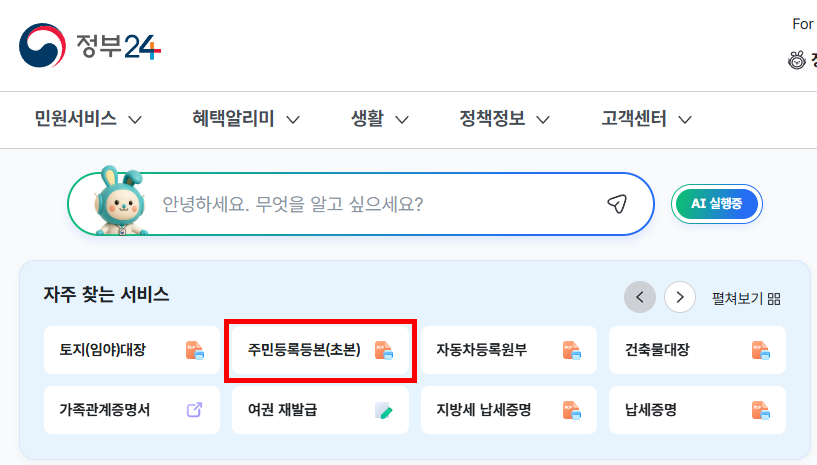
Task: Click the external link icon beside 가족관계증명서
Action: (x=194, y=409)
